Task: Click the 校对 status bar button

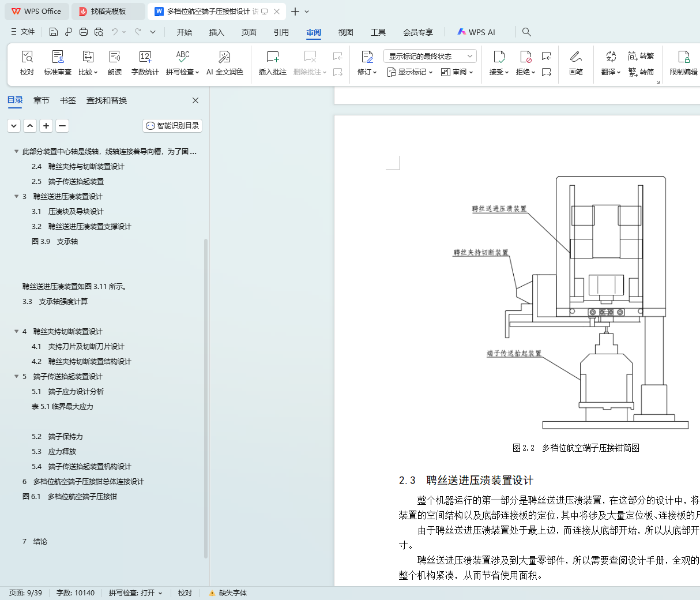Action: click(x=185, y=593)
